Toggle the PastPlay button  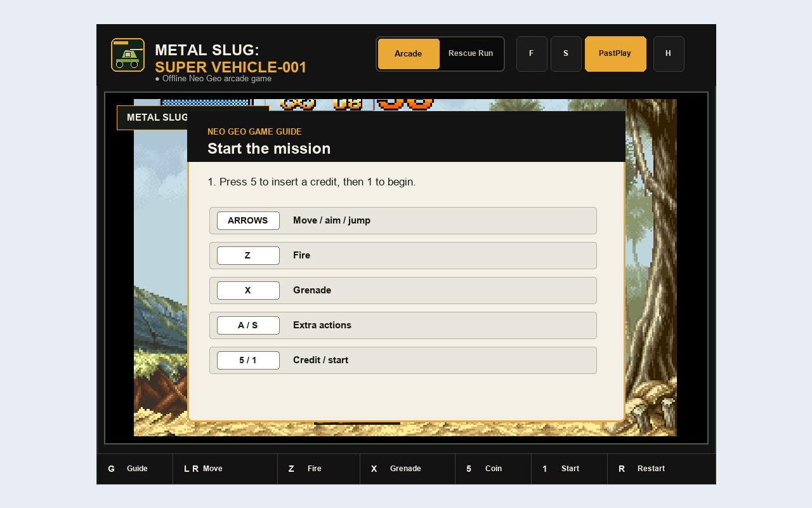615,54
